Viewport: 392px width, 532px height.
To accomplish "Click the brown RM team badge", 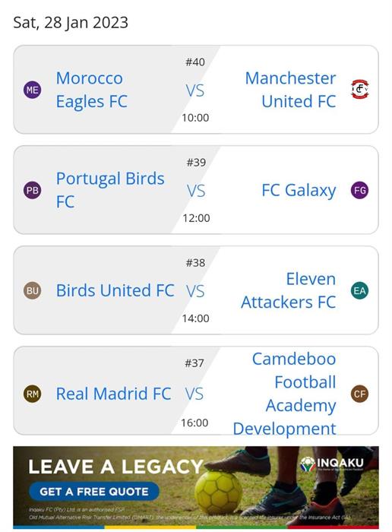I will tap(32, 394).
